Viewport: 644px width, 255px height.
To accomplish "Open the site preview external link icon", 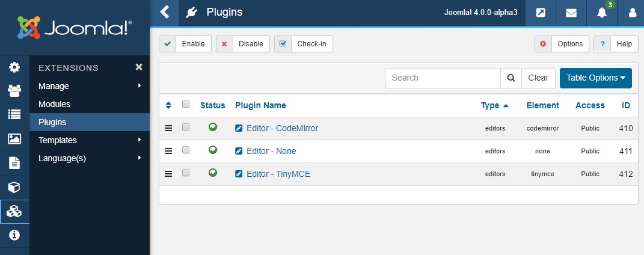I will (541, 13).
